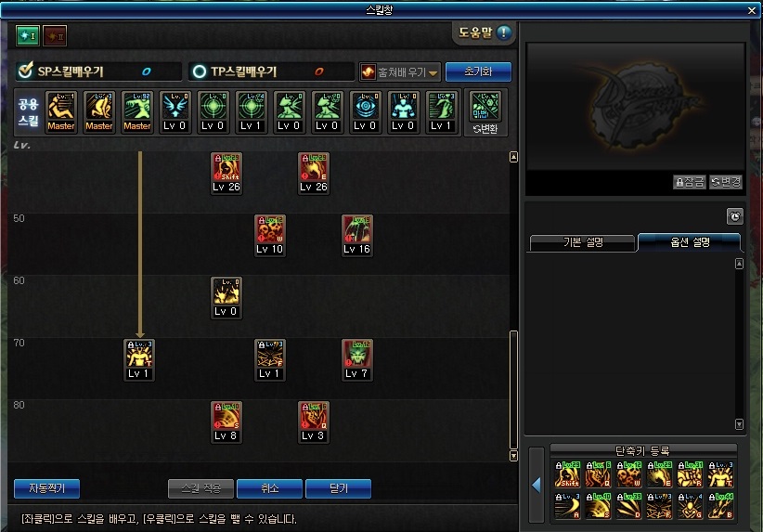Toggle the 잠금 lock button
The image size is (763, 532).
coord(690,182)
